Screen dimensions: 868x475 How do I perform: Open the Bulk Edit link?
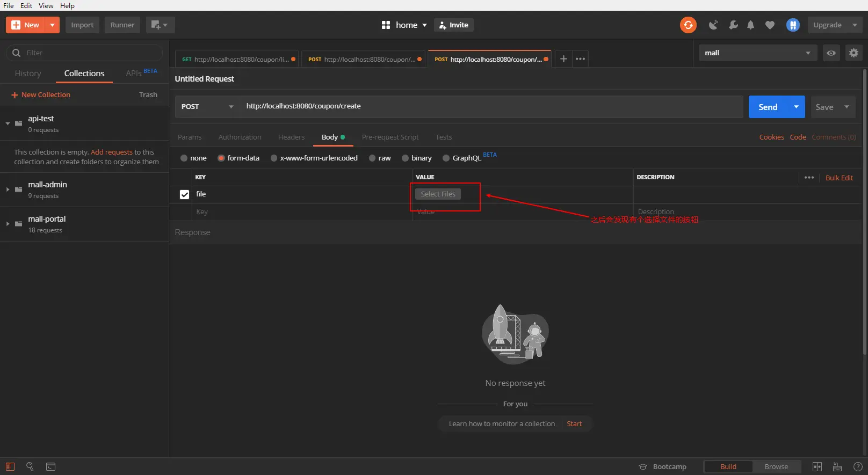(839, 178)
